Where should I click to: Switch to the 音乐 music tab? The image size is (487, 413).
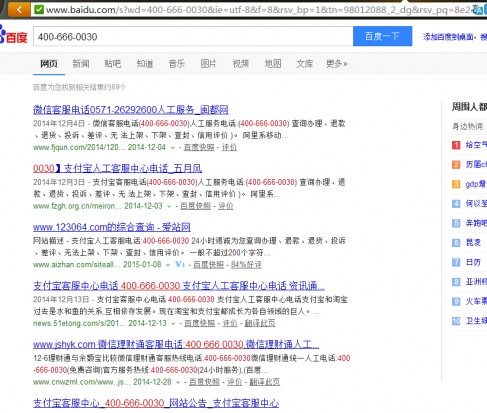[x=177, y=63]
